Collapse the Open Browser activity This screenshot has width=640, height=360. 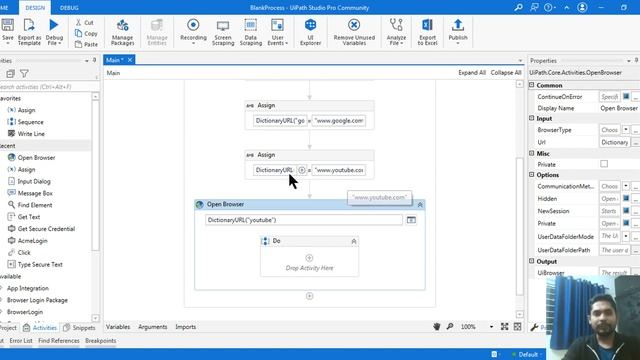tap(420, 205)
